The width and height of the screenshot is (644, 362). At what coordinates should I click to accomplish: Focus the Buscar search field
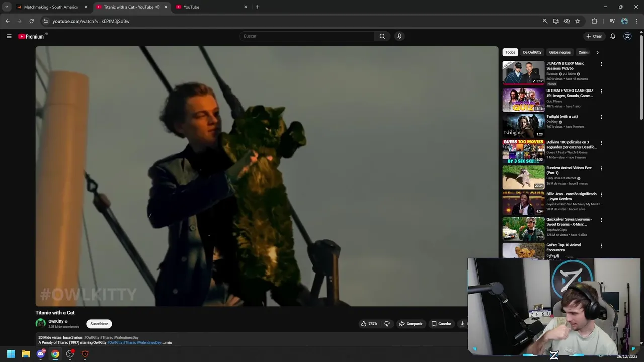307,36
